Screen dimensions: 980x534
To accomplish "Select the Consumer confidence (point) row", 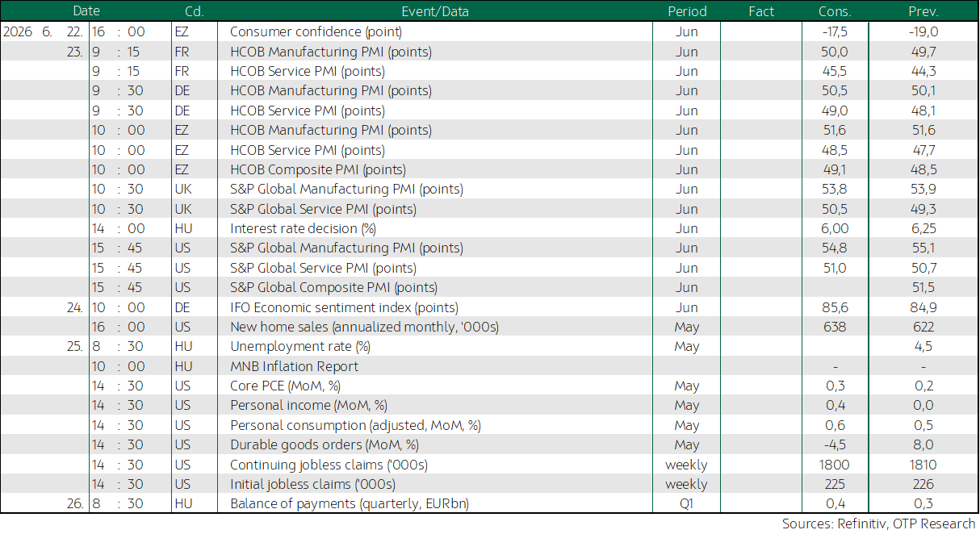I will pos(489,31).
